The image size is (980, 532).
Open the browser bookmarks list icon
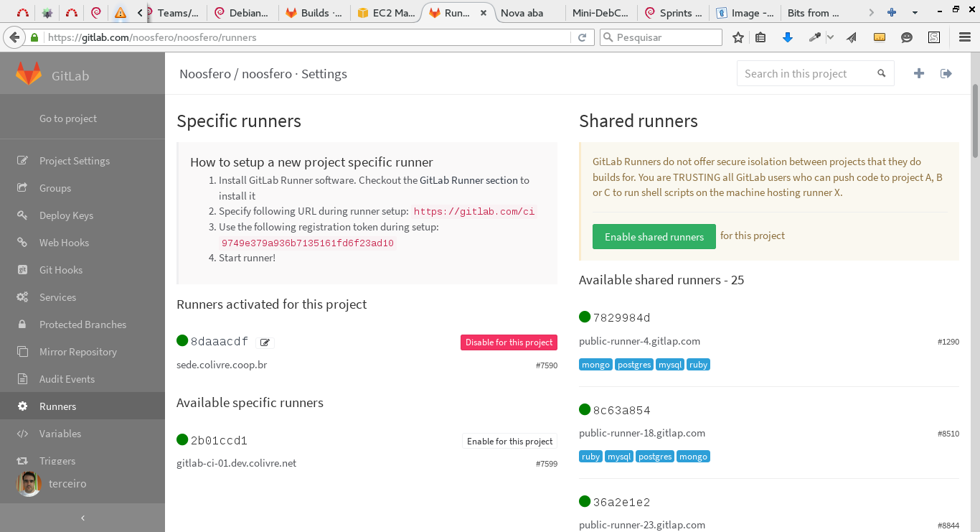(x=761, y=37)
